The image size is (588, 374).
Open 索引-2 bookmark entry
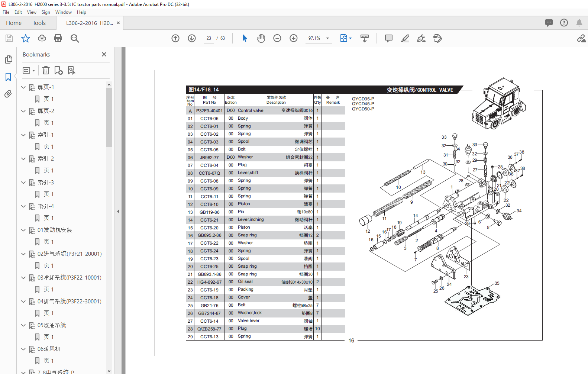pyautogui.click(x=46, y=159)
